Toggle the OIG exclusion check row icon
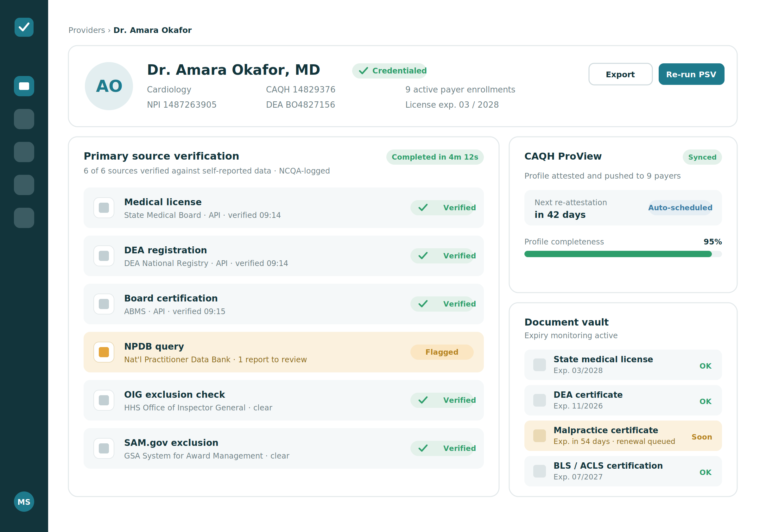The width and height of the screenshot is (760, 532). click(x=104, y=400)
